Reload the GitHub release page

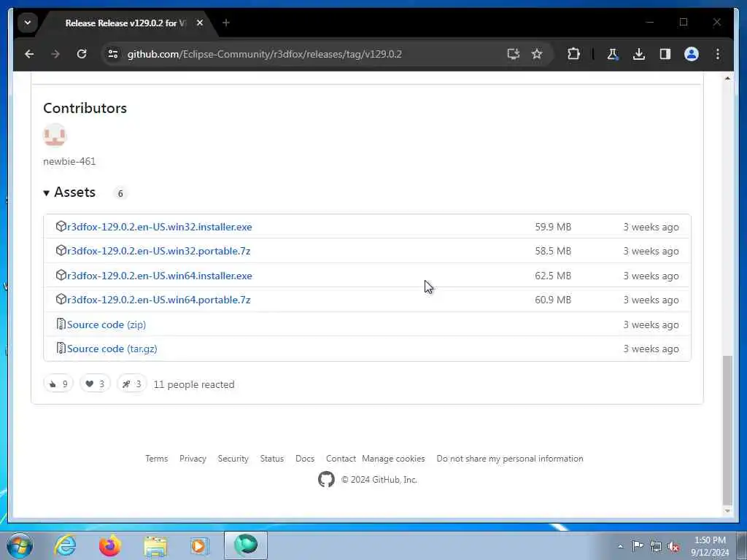point(82,54)
